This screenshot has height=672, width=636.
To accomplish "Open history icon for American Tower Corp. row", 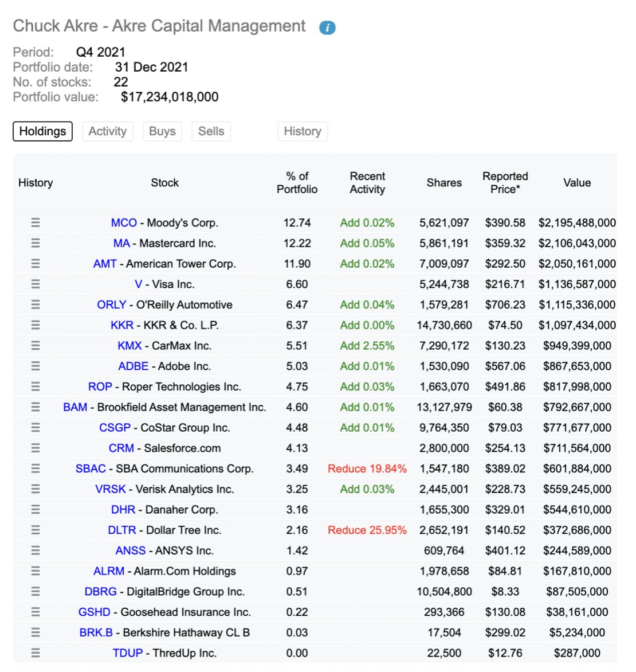I will click(36, 264).
